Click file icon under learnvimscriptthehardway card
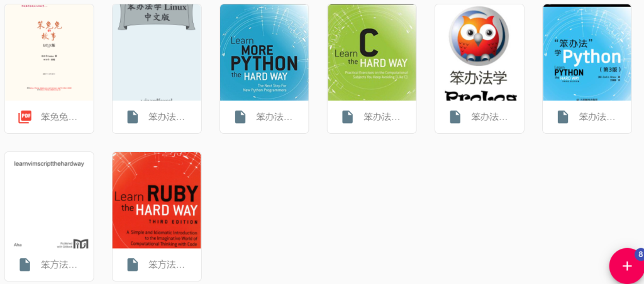This screenshot has width=644, height=284. 25,265
